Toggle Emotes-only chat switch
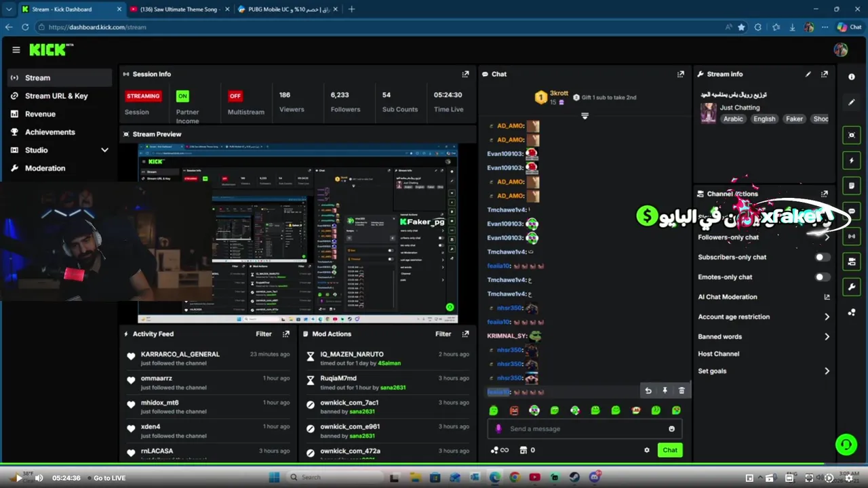The image size is (868, 488). [822, 277]
